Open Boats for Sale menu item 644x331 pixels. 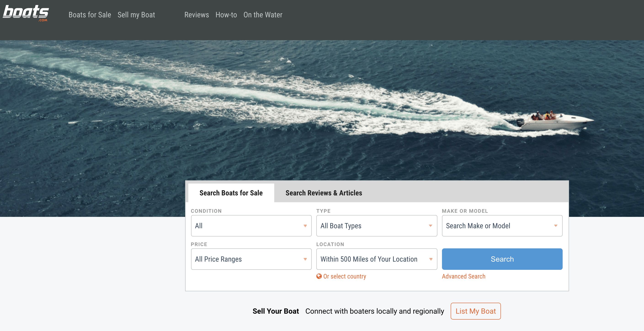point(90,15)
